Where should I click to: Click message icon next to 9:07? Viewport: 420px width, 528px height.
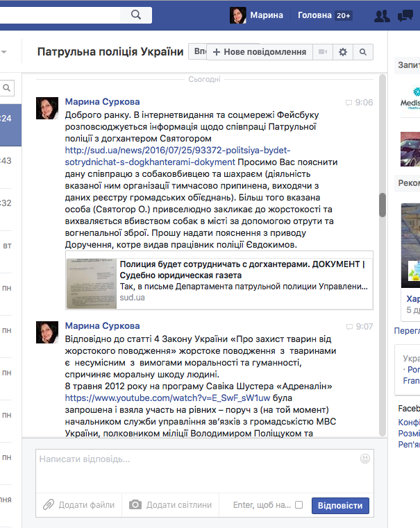[349, 327]
